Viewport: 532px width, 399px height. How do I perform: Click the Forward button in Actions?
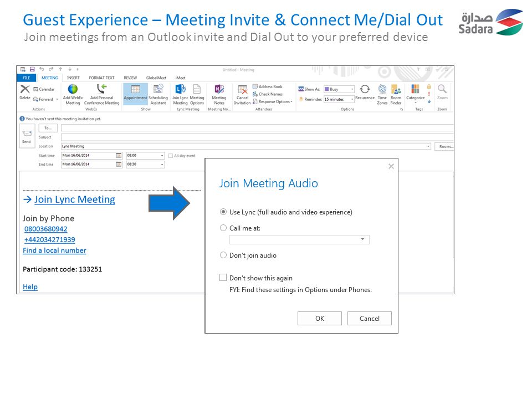(43, 99)
